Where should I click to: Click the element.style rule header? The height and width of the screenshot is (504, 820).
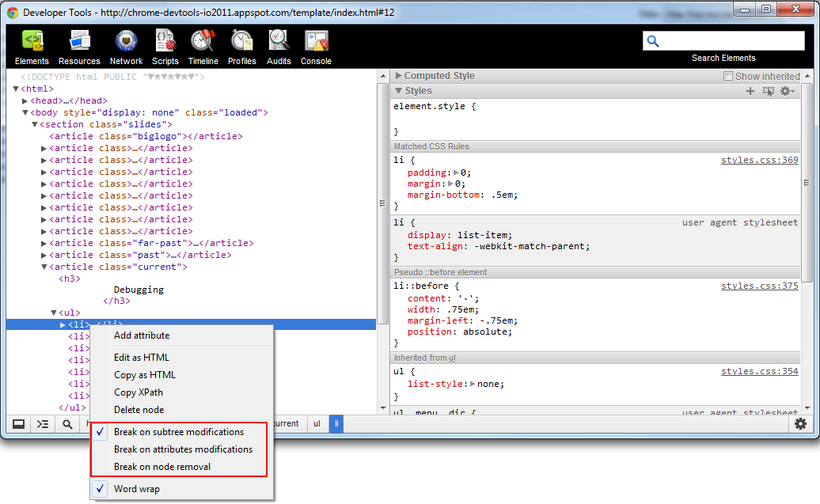point(435,106)
